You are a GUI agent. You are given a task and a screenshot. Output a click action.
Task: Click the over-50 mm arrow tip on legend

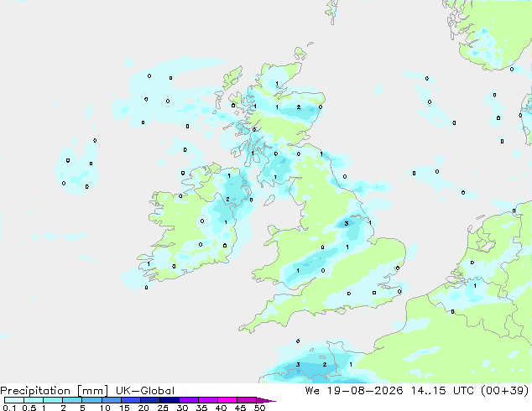tap(266, 400)
